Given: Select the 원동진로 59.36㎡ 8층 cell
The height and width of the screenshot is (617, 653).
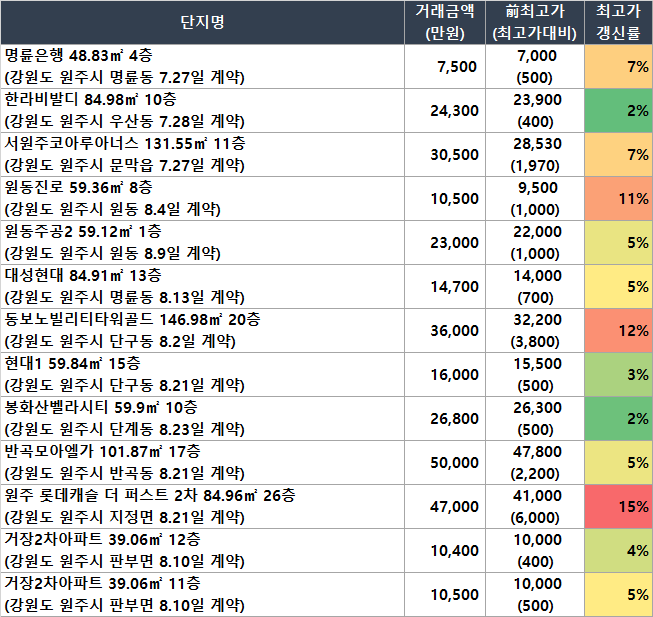Looking at the screenshot, I should [202, 199].
